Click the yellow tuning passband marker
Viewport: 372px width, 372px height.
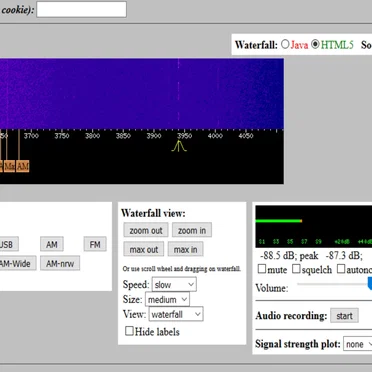point(179,146)
